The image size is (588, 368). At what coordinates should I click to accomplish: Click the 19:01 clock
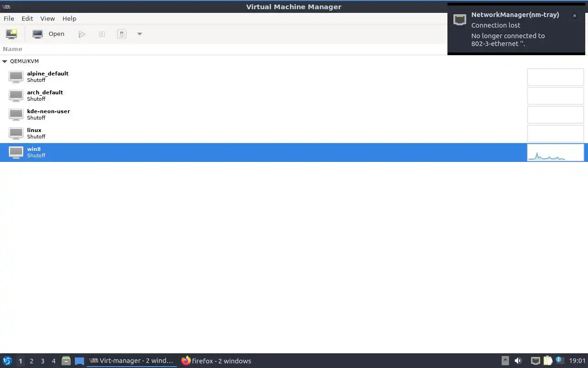tap(577, 361)
